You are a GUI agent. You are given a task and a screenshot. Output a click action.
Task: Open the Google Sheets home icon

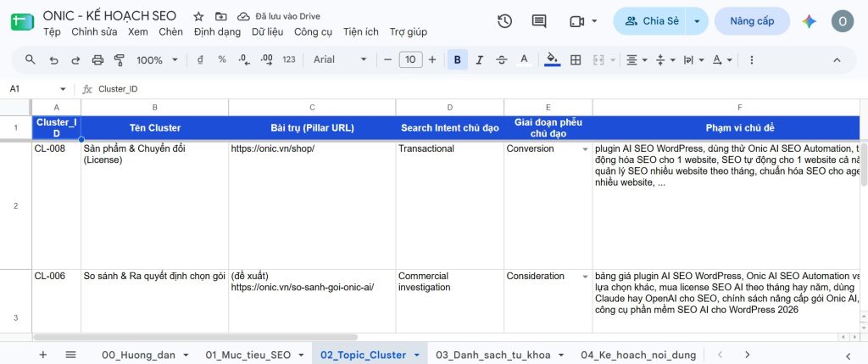click(x=23, y=22)
